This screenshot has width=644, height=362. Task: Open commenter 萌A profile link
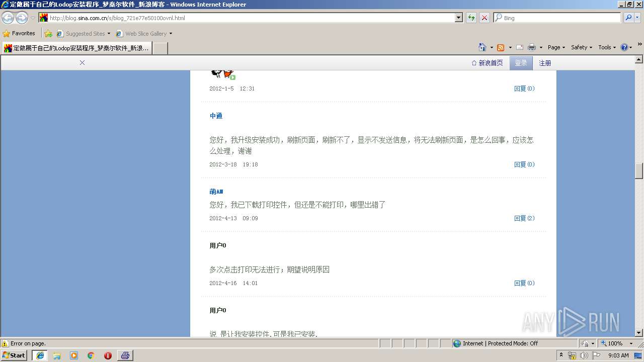(216, 192)
